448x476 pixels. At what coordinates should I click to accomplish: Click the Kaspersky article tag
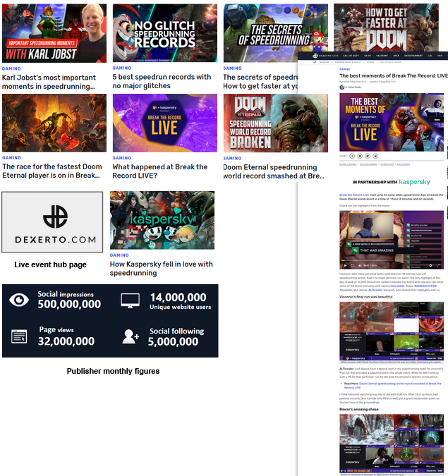(404, 164)
